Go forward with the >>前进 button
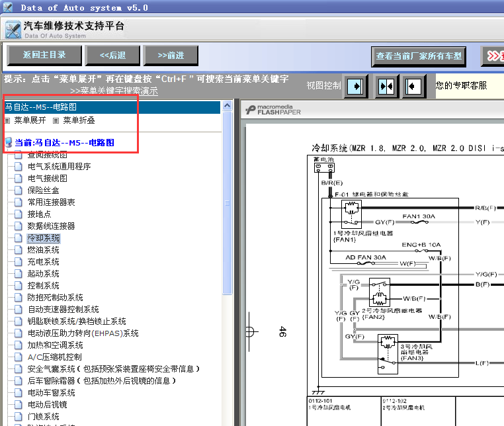 pos(171,56)
